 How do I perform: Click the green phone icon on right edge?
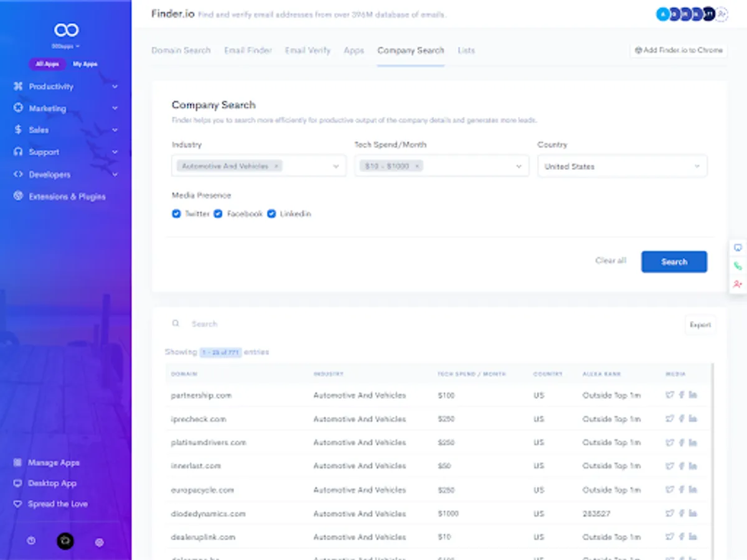click(x=738, y=266)
